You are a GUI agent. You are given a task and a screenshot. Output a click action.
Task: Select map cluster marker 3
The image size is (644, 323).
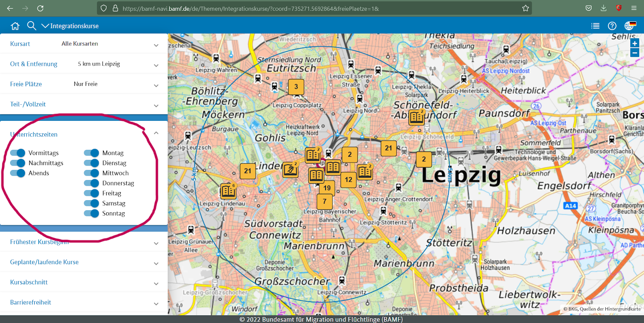296,87
